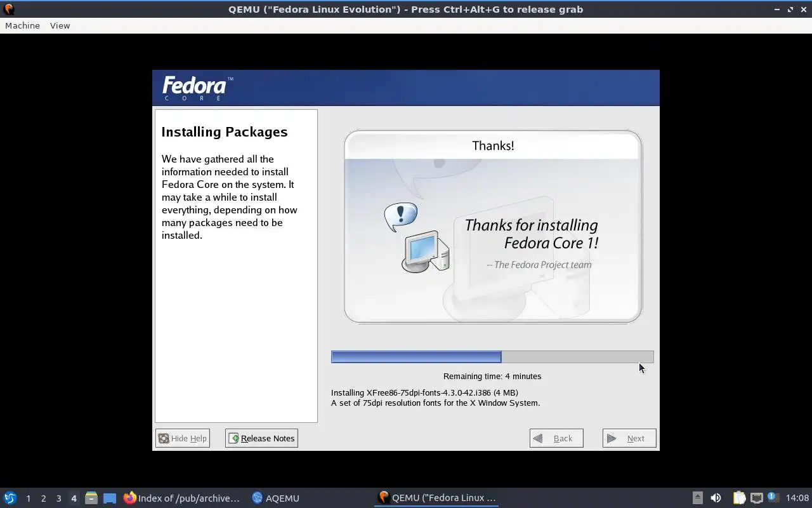Click the 'Installing XFree86-75dpi-fonts' status line

click(424, 392)
